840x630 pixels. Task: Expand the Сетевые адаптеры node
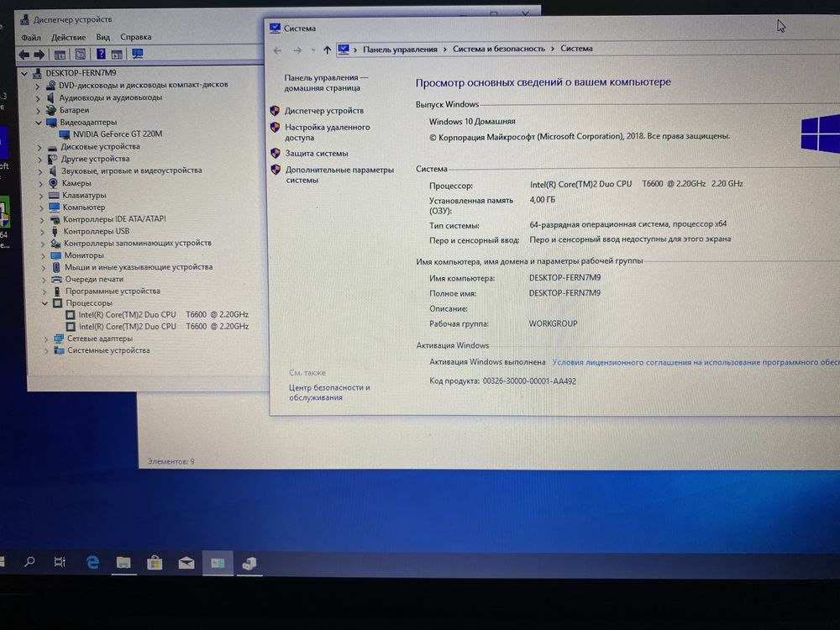pos(46,339)
